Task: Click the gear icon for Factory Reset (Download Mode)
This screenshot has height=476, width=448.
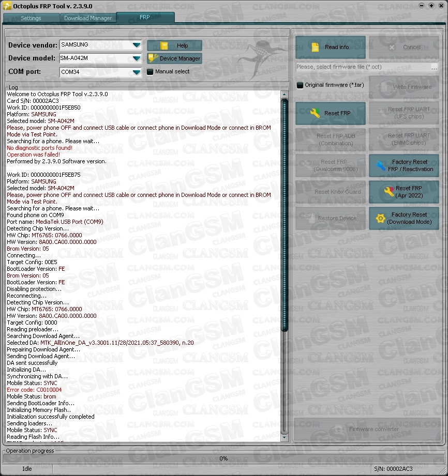Action: pyautogui.click(x=381, y=219)
